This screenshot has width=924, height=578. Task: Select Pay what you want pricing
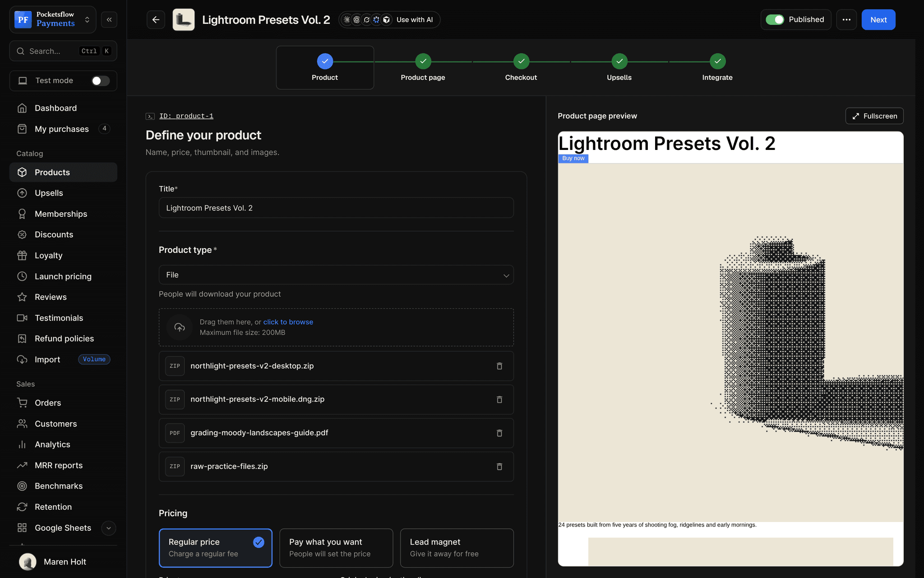[336, 548]
